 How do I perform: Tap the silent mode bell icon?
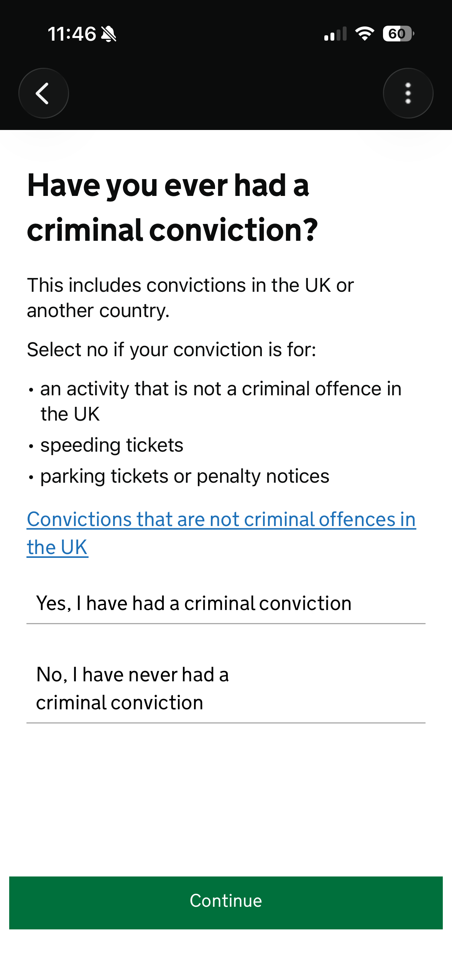(109, 34)
